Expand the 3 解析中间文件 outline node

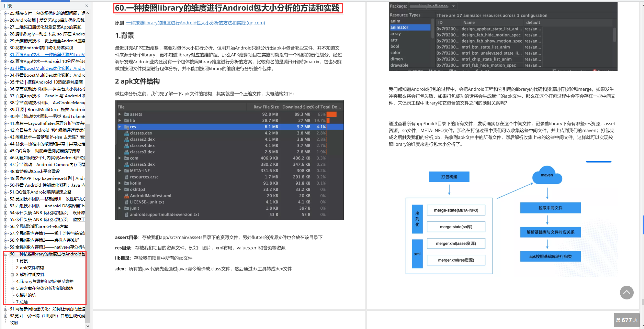pyautogui.click(x=12, y=275)
